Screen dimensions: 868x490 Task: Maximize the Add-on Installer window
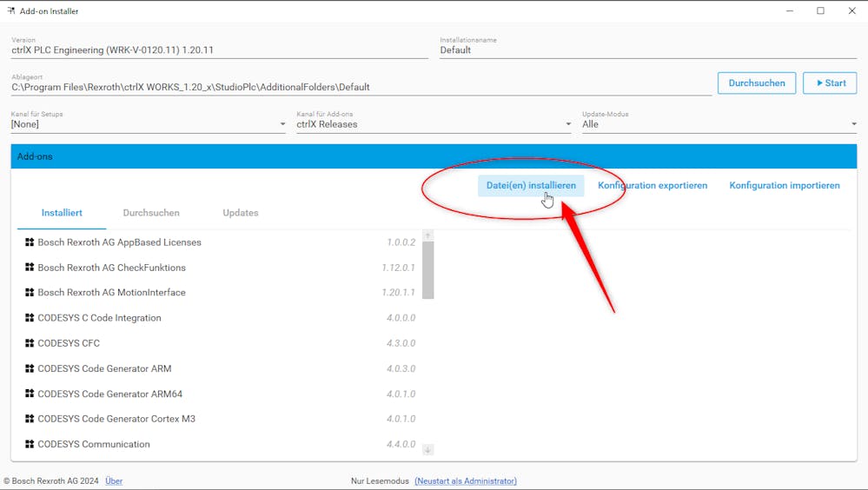point(820,10)
